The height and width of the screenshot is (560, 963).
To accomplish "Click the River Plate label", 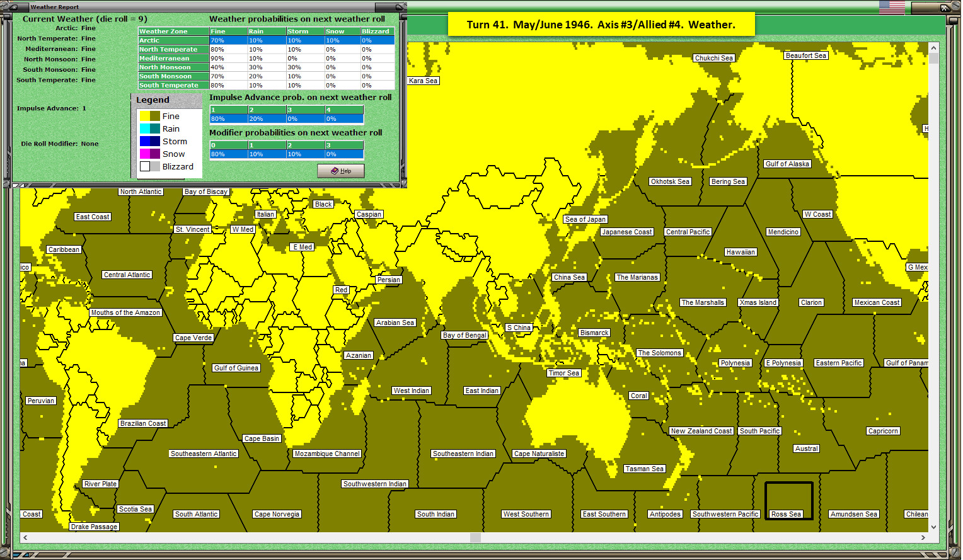I will [x=100, y=484].
